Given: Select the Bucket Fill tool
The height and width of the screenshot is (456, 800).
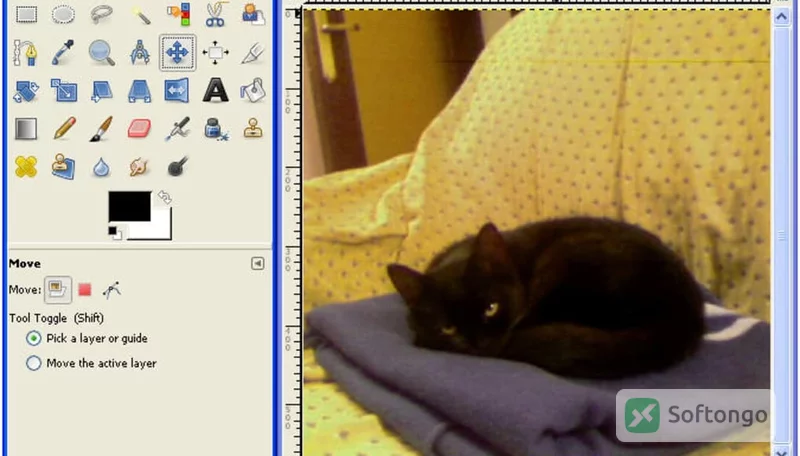Looking at the screenshot, I should pos(253,90).
